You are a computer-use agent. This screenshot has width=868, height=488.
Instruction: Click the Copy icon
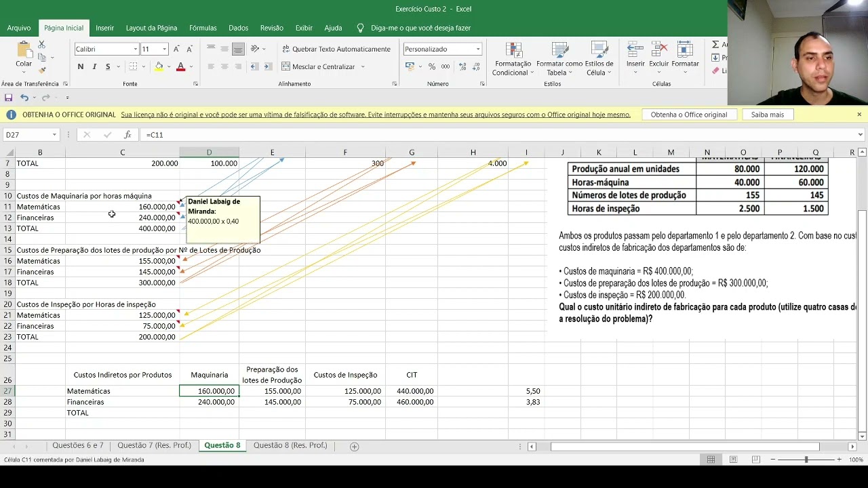coord(41,58)
